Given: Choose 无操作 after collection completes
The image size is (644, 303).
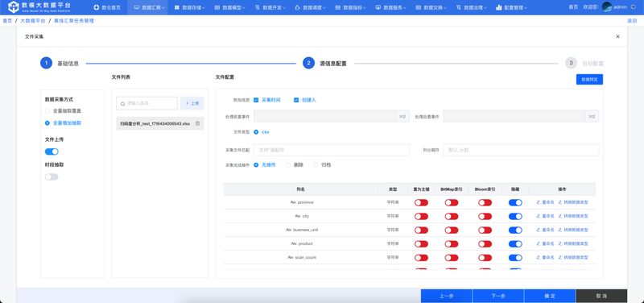Looking at the screenshot, I should [x=256, y=165].
